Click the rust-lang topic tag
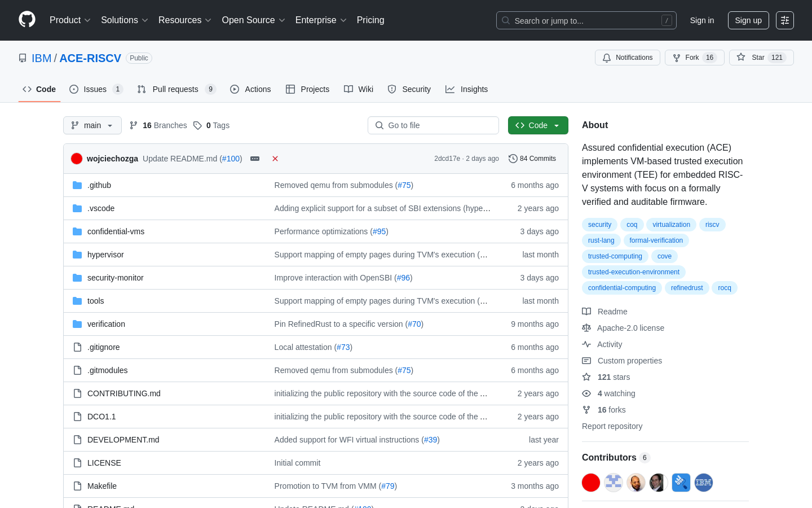 pyautogui.click(x=601, y=240)
